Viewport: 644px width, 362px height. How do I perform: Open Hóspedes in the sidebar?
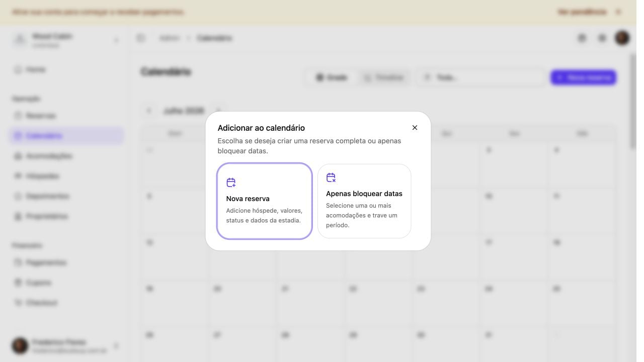click(x=66, y=176)
